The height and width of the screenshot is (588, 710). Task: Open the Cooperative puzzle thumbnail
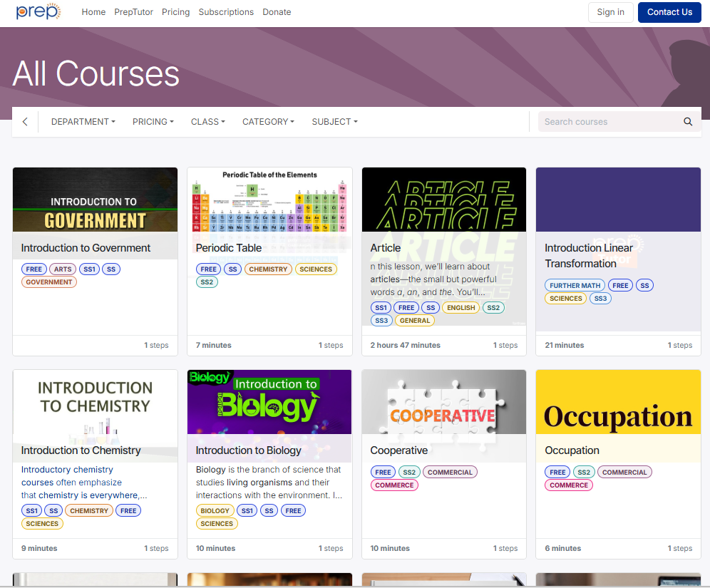(x=443, y=402)
